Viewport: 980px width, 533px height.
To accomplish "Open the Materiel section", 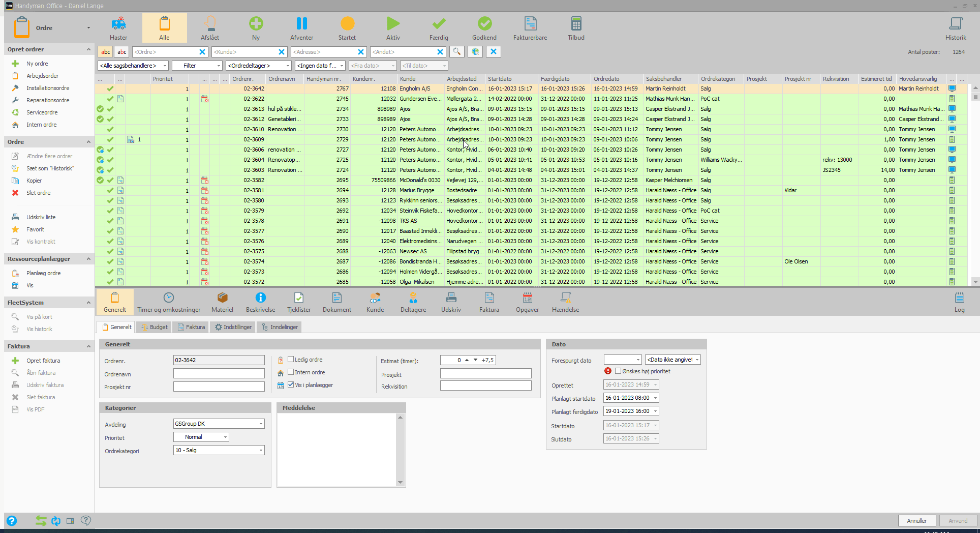I will 222,302.
